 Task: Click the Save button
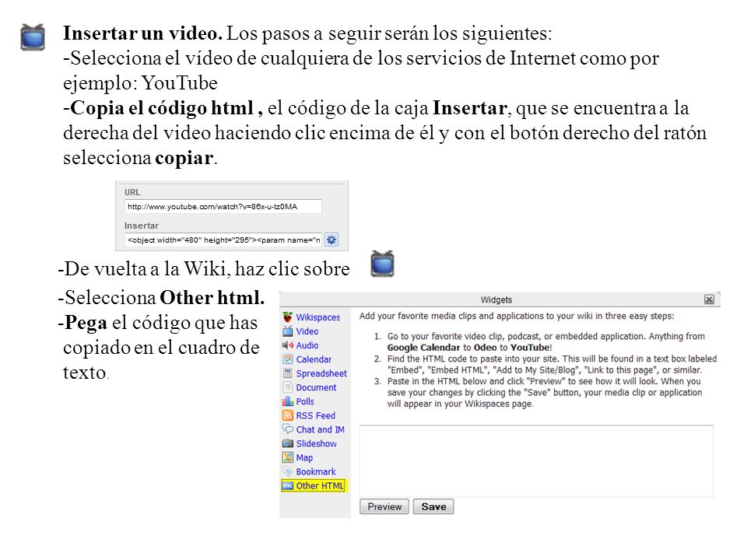click(x=433, y=506)
